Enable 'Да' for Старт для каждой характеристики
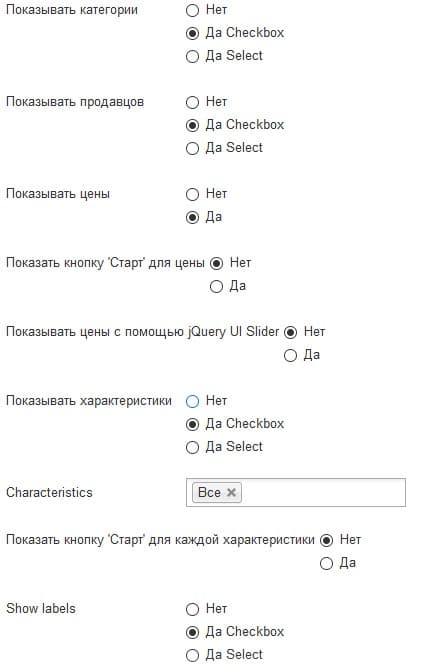The width and height of the screenshot is (424, 671). click(326, 564)
